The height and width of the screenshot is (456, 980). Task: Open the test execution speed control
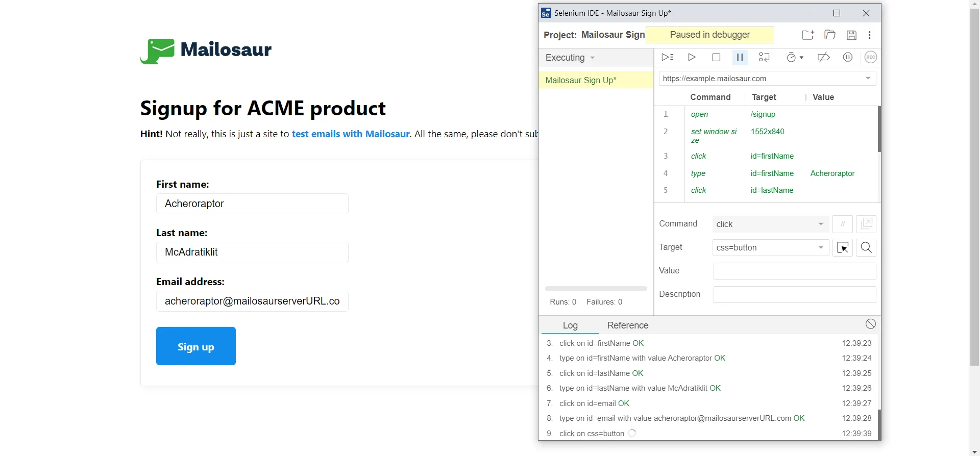[795, 57]
